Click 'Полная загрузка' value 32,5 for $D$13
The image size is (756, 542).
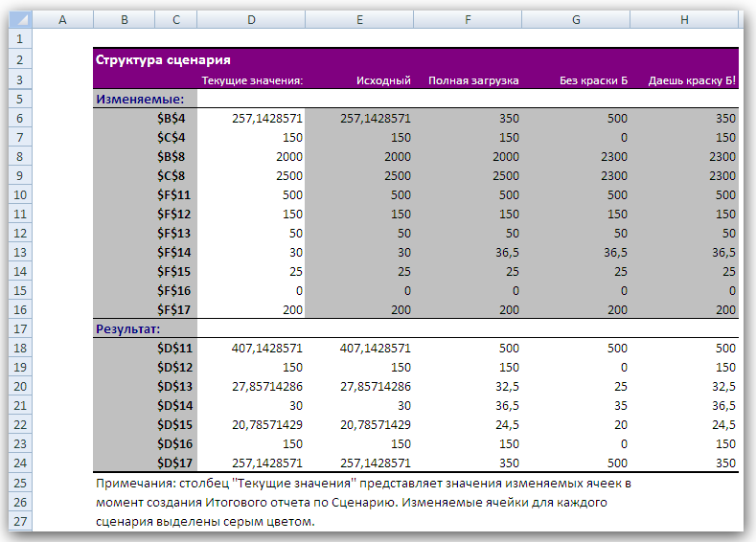507,386
